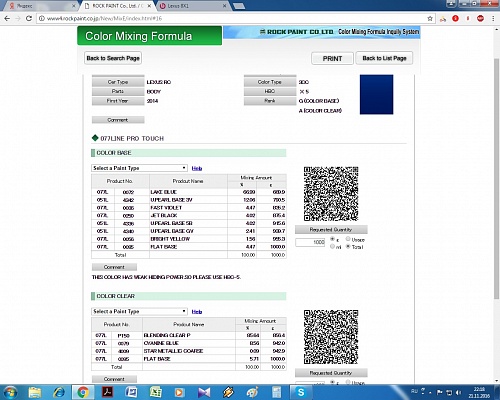The height and width of the screenshot is (400, 500).
Task: Click the RU language indicator
Action: 414,391
